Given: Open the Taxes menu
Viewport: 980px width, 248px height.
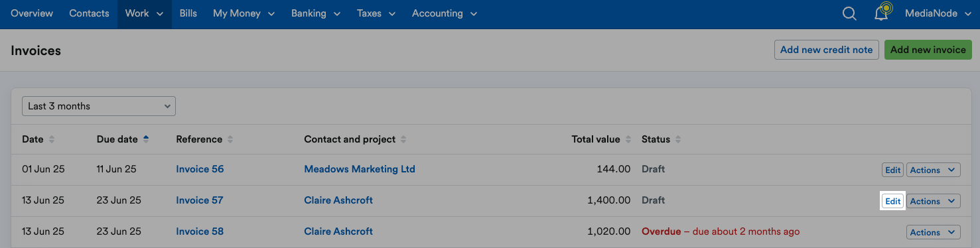Looking at the screenshot, I should [376, 13].
